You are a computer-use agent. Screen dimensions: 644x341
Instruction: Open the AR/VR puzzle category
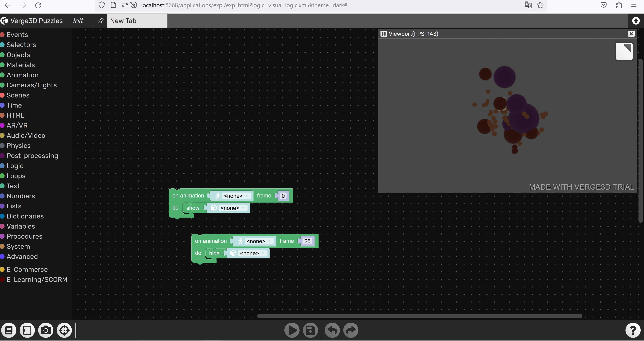(17, 125)
